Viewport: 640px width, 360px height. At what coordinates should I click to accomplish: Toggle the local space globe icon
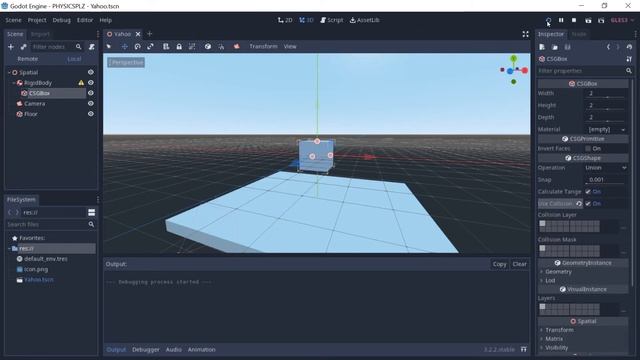click(x=208, y=47)
